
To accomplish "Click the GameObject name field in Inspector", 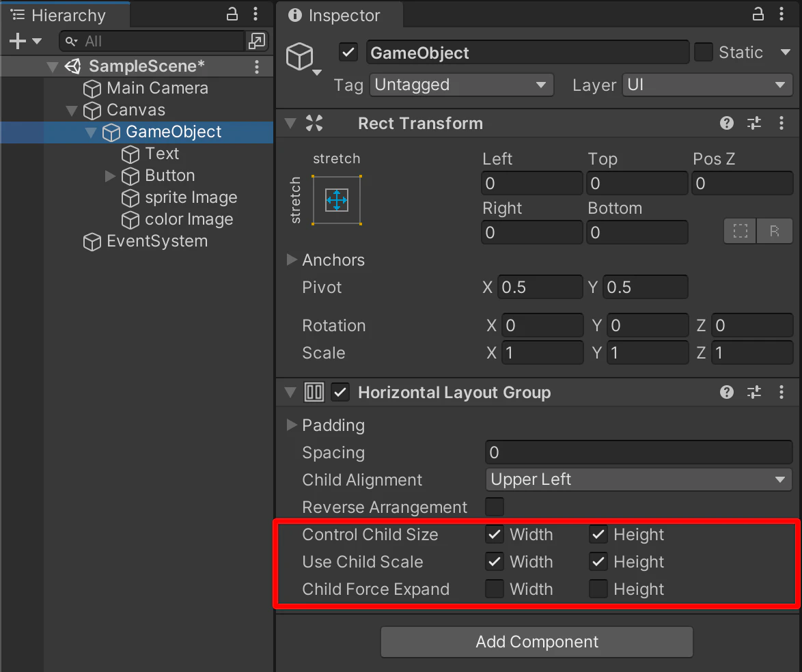I will click(527, 53).
